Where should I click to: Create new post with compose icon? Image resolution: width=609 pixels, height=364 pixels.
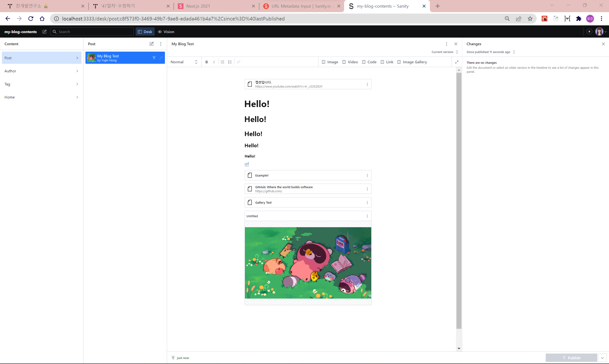[151, 44]
